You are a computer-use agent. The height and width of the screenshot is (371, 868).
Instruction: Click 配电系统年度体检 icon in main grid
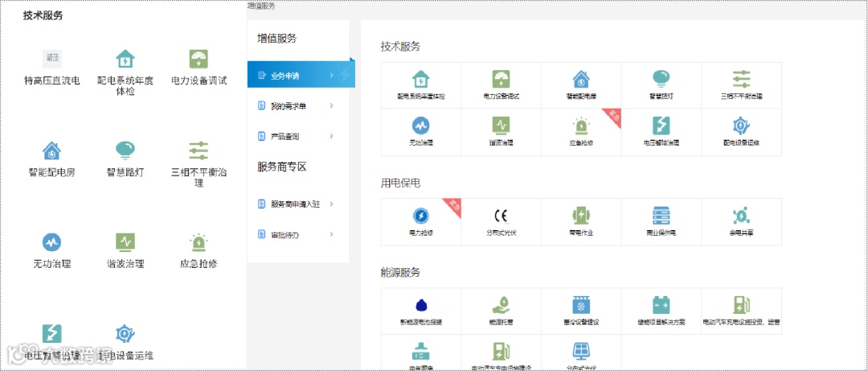tap(420, 80)
